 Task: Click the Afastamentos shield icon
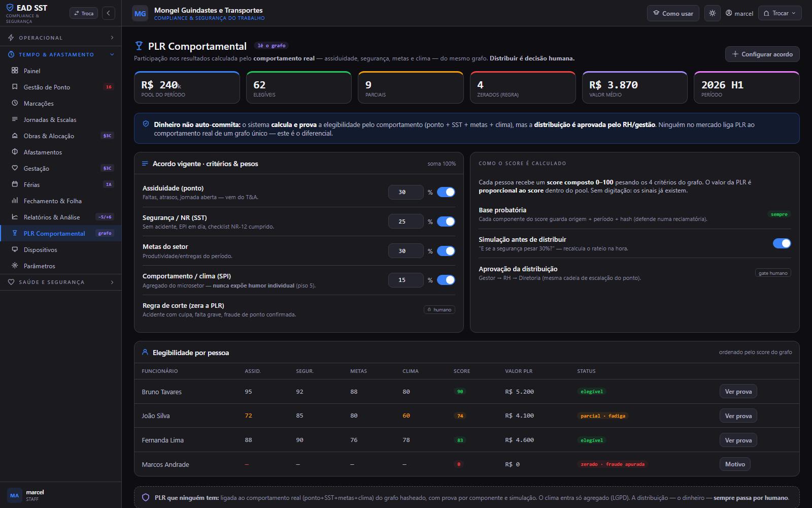15,152
